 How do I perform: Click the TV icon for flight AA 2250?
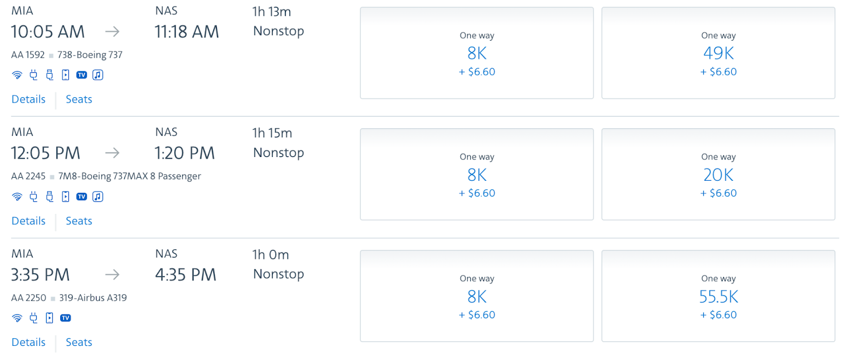point(66,318)
